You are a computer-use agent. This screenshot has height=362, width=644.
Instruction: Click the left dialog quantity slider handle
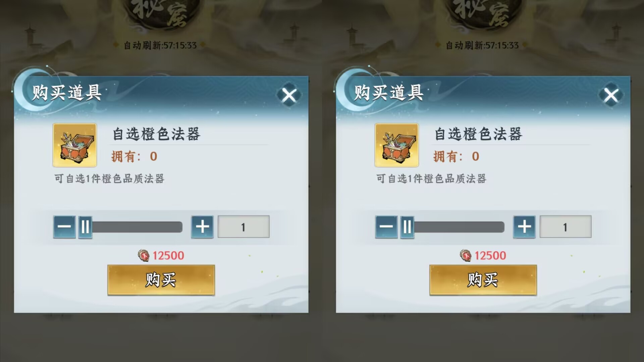pyautogui.click(x=85, y=227)
